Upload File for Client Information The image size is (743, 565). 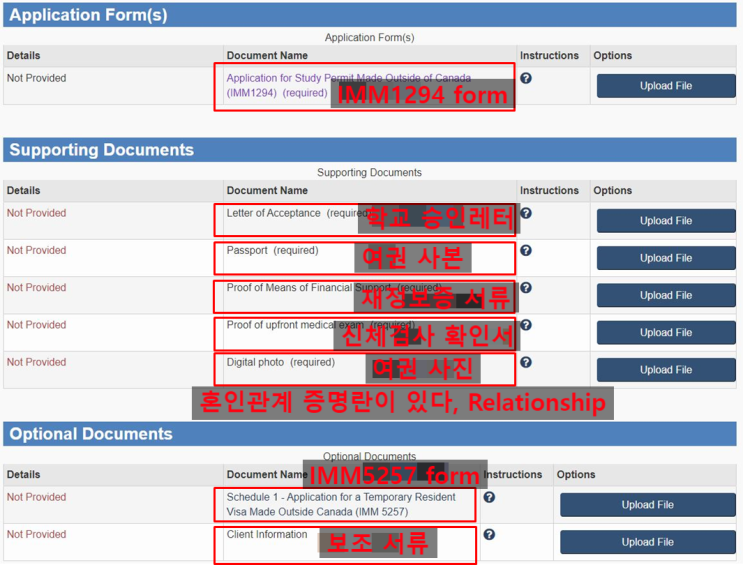[647, 542]
